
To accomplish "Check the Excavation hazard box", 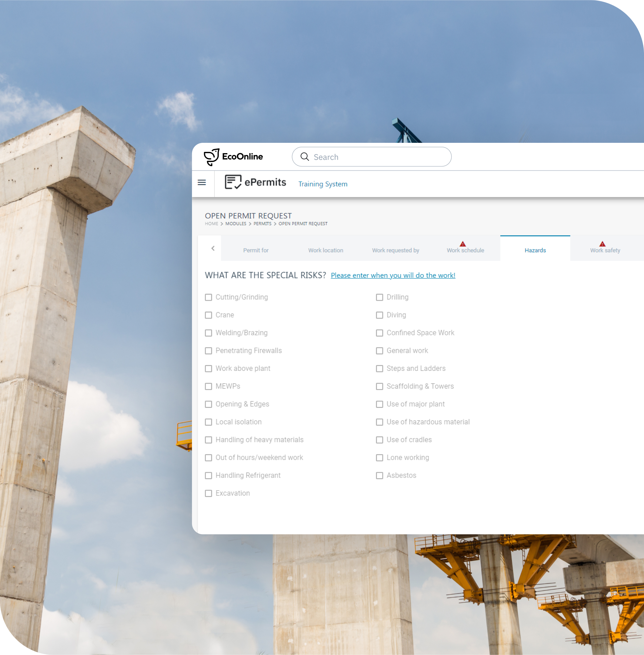I will (x=208, y=493).
